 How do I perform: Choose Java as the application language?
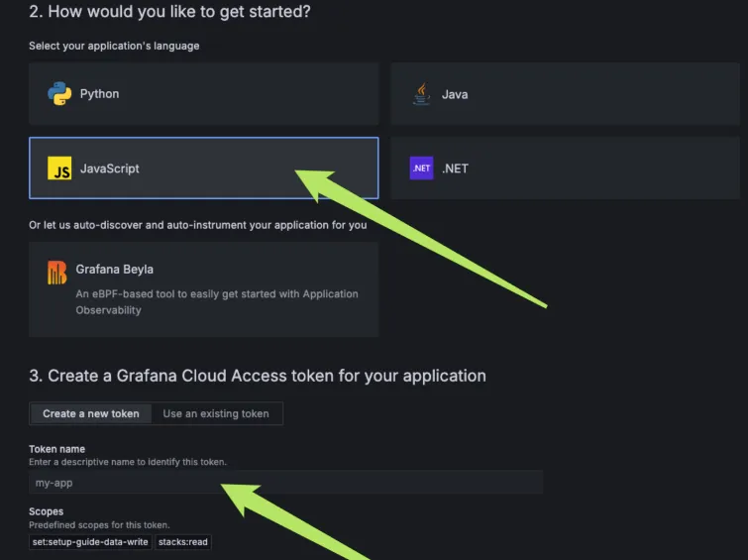point(455,94)
